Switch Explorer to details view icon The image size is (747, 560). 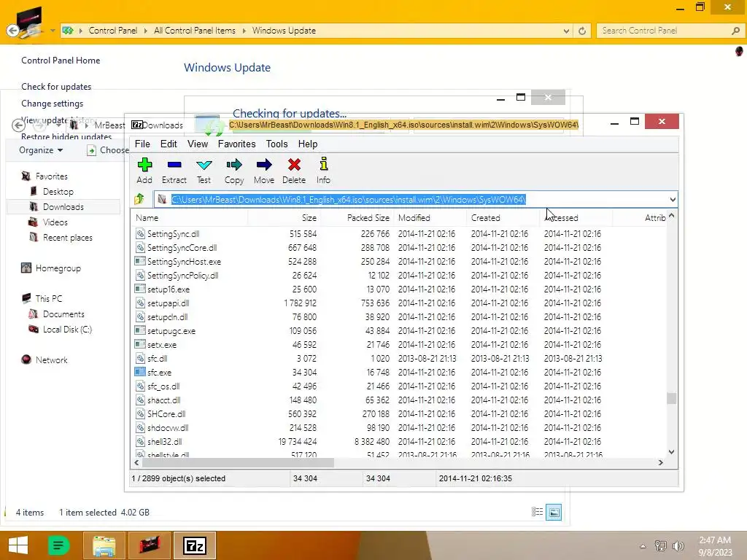point(537,512)
